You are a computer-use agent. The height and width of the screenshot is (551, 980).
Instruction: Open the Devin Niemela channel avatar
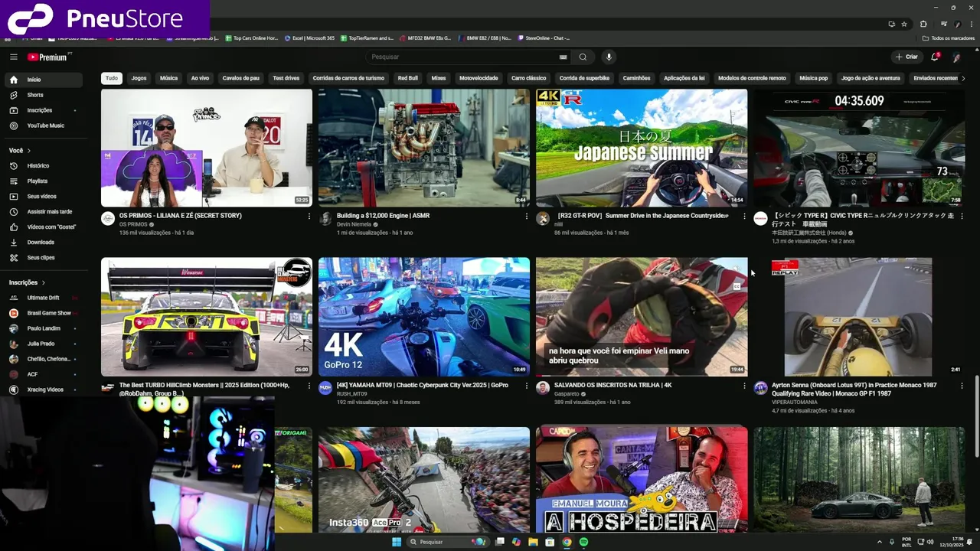(325, 219)
